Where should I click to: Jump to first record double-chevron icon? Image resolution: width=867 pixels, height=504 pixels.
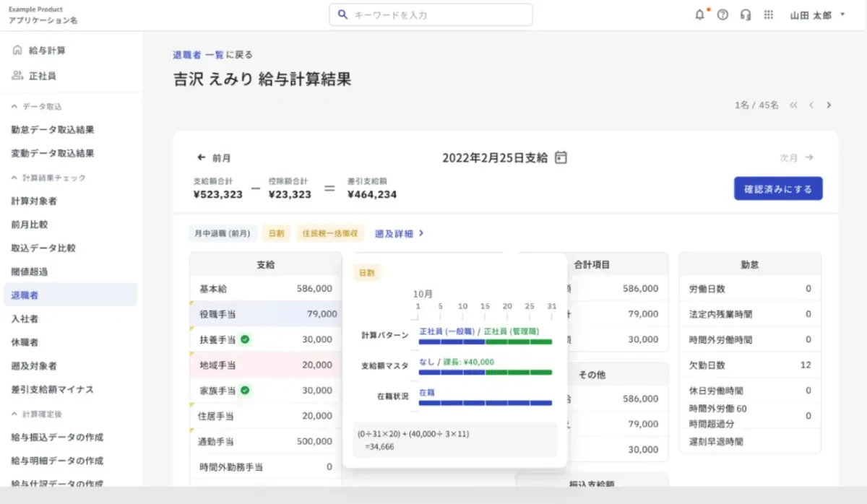[x=793, y=105]
